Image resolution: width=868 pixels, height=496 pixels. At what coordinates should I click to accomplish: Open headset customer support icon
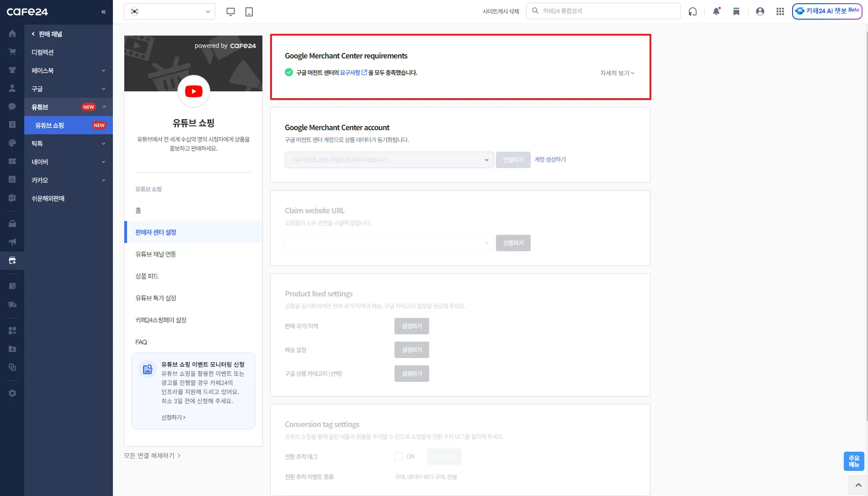[693, 11]
